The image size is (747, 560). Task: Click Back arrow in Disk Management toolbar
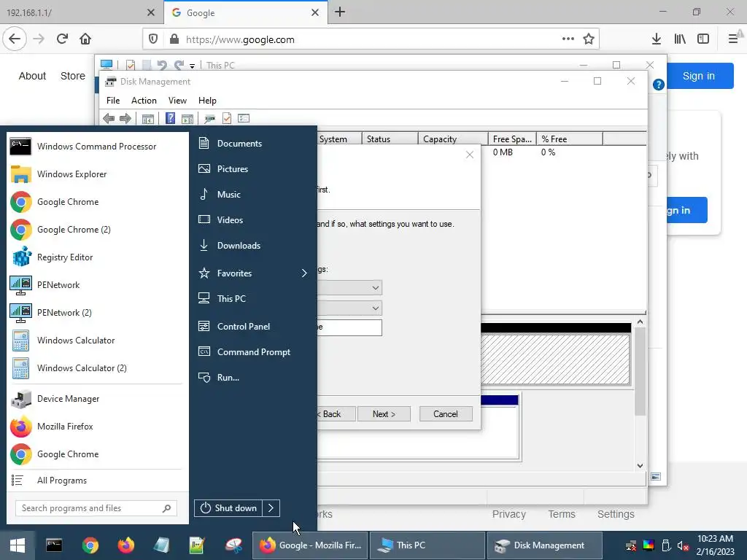109,118
